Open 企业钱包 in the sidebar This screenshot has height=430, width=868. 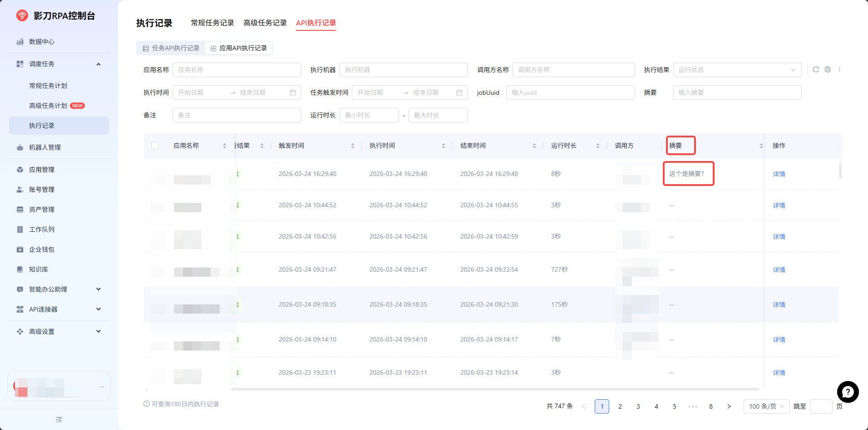coord(42,249)
